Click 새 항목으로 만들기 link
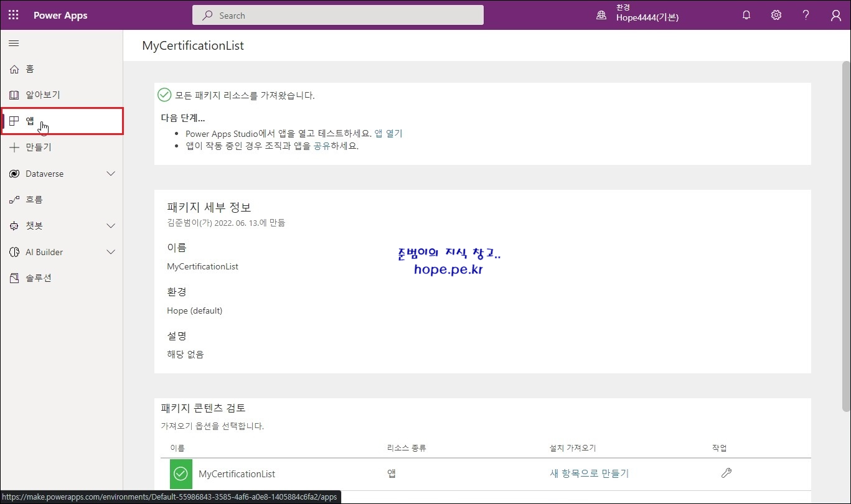The width and height of the screenshot is (851, 504). click(589, 474)
